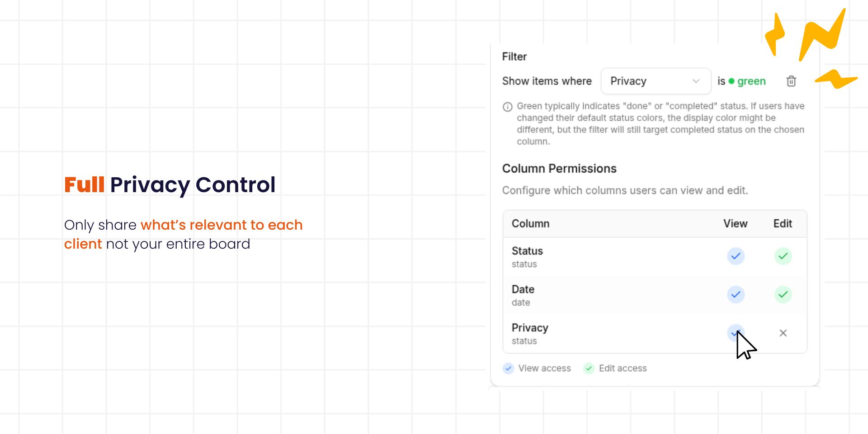The height and width of the screenshot is (434, 868).
Task: Click the View column header
Action: click(735, 224)
